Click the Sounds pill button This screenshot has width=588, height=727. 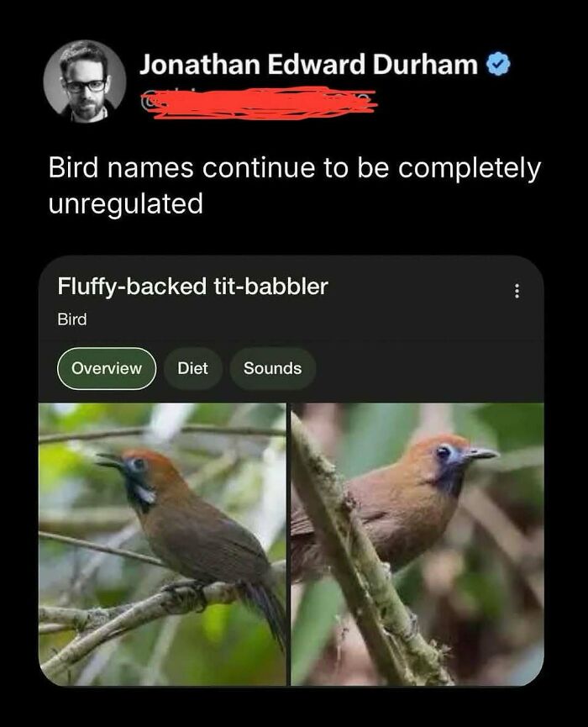272,368
